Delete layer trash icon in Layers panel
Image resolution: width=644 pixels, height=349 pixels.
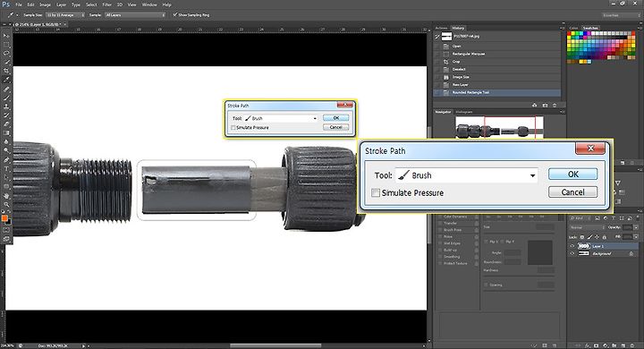632,345
